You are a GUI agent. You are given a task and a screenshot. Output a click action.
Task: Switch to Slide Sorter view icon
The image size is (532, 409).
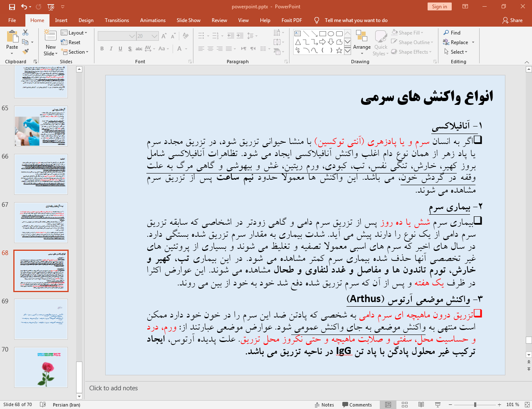405,405
